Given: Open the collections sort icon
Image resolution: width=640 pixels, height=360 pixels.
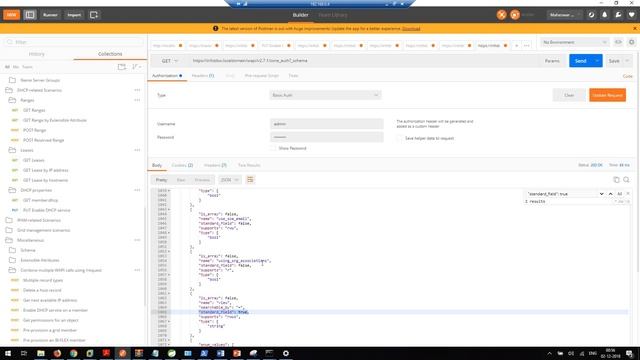Looking at the screenshot, I should tap(136, 67).
